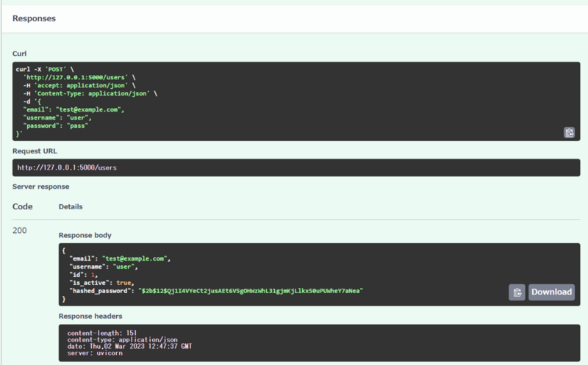Click the curl URL 'http://127.0.0.1:5000/users' line

pyautogui.click(x=79, y=77)
